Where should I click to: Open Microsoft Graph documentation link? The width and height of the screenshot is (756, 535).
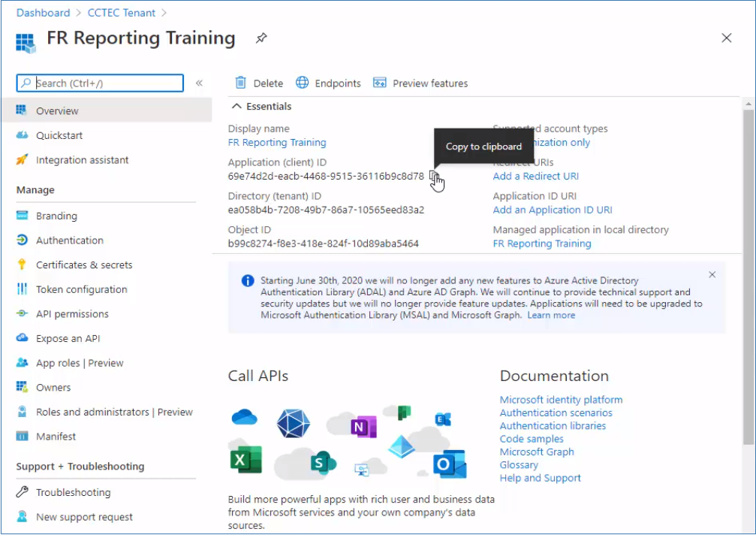(x=537, y=452)
